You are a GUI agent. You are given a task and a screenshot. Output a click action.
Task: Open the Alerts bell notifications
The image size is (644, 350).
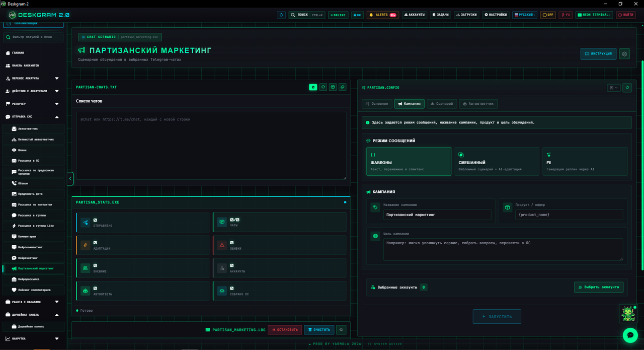tap(383, 15)
